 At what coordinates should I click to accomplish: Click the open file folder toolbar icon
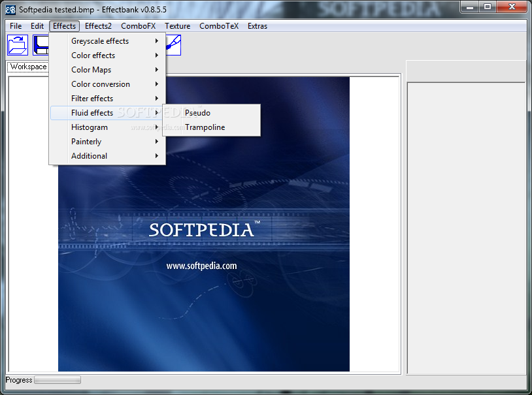point(18,45)
